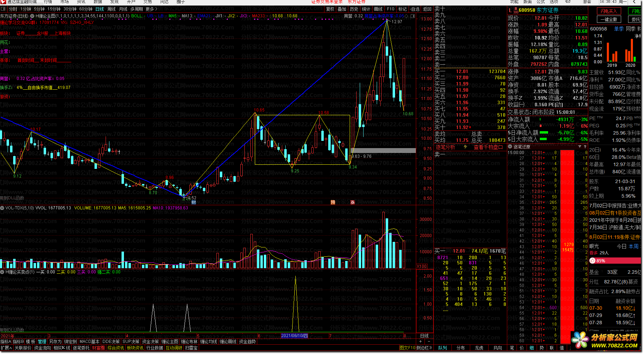Open the 历史 toolbar item
This screenshot has height=354, width=644.
pyautogui.click(x=354, y=9)
